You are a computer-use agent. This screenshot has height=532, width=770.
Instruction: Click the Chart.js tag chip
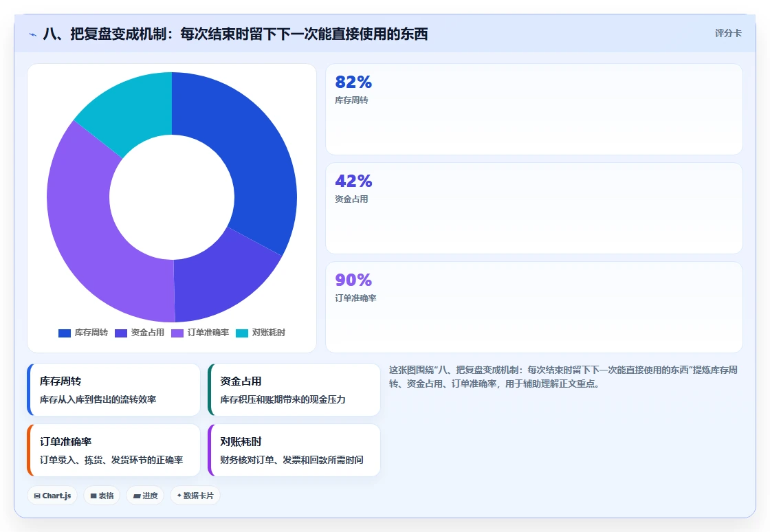[52, 496]
